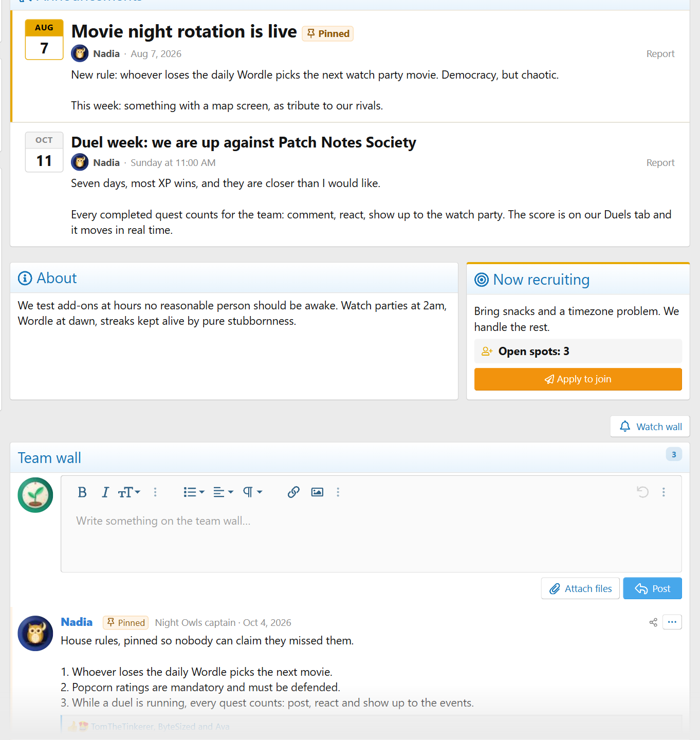Toggle italic formatting in wall editor

click(x=105, y=492)
